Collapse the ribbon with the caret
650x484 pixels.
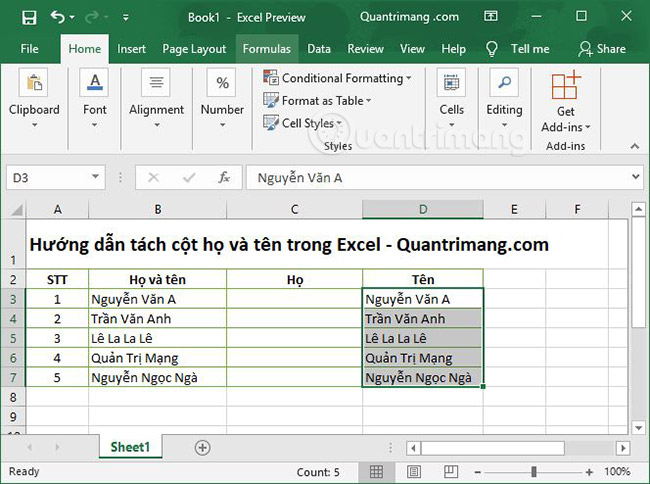pos(634,146)
